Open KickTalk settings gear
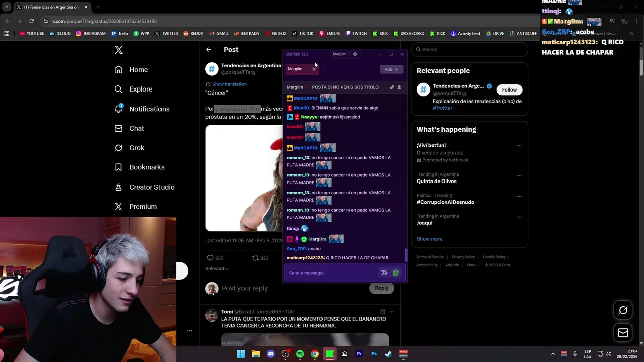644x362 pixels. coord(355,54)
